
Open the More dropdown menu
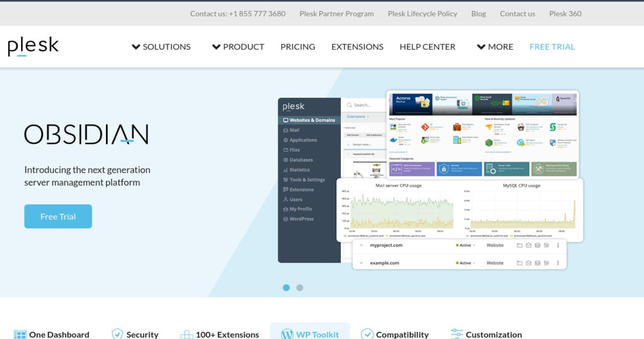coord(495,47)
